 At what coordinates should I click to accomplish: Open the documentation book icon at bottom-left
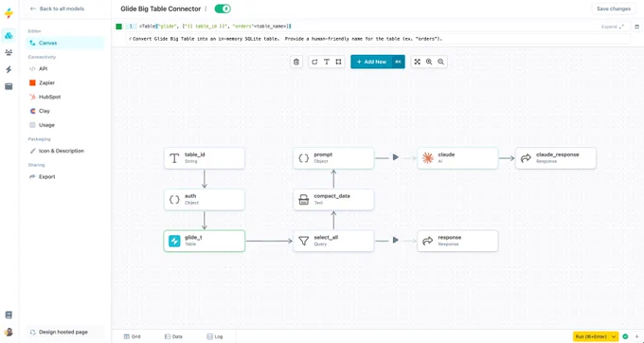(9, 316)
